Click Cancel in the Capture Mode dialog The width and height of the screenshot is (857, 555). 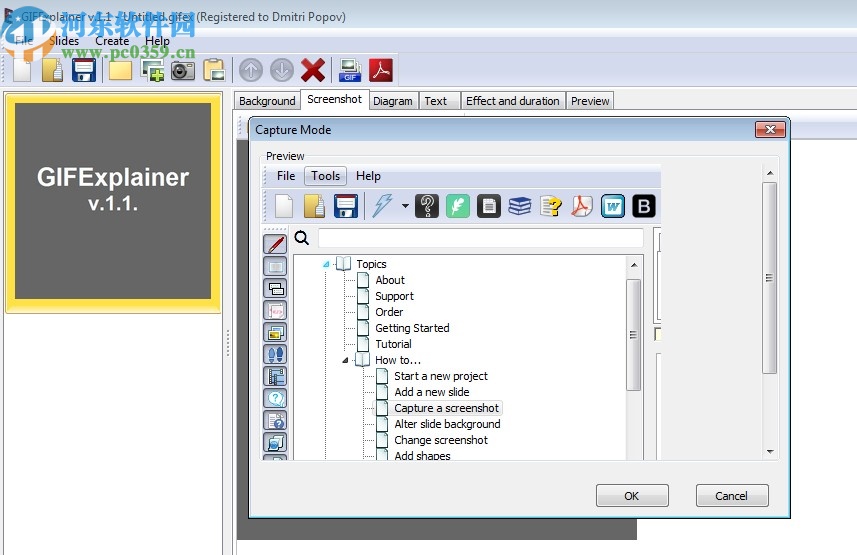coord(731,496)
